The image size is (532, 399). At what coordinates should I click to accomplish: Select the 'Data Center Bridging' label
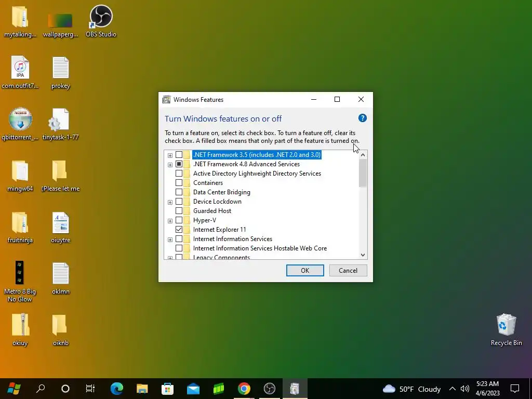point(221,192)
